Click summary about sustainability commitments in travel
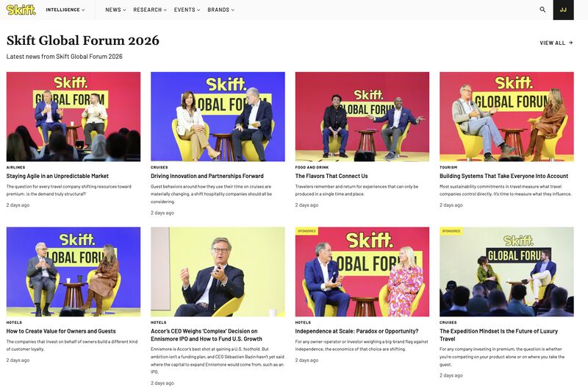The image size is (588, 387). tap(506, 191)
